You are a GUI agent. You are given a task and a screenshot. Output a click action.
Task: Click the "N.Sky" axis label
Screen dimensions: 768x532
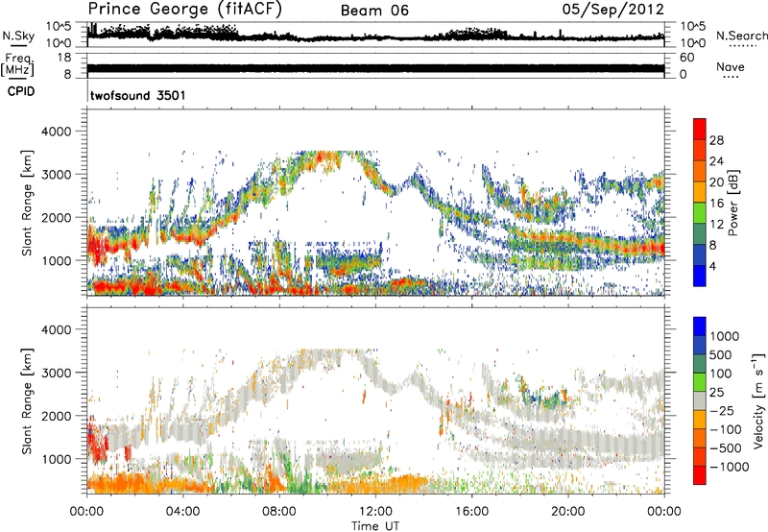(18, 36)
